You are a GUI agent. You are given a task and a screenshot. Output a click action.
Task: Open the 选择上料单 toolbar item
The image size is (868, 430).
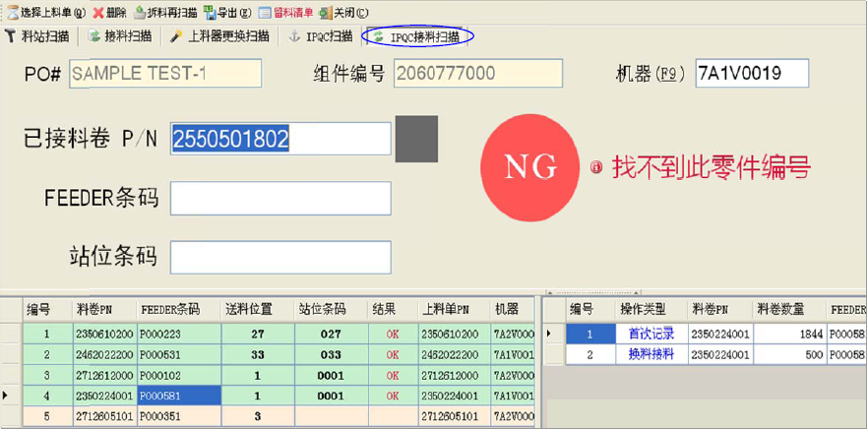[46, 12]
